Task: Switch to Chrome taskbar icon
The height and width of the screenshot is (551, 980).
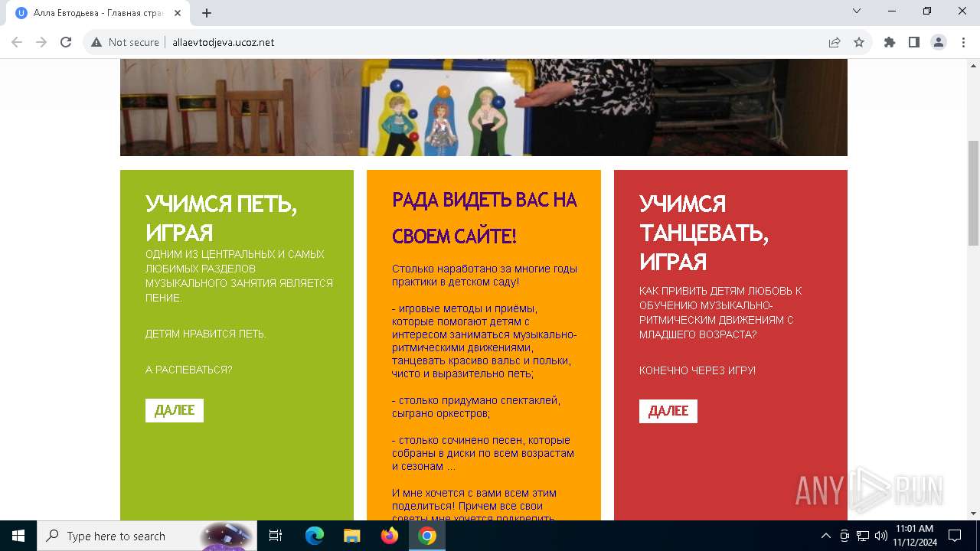Action: [x=426, y=536]
